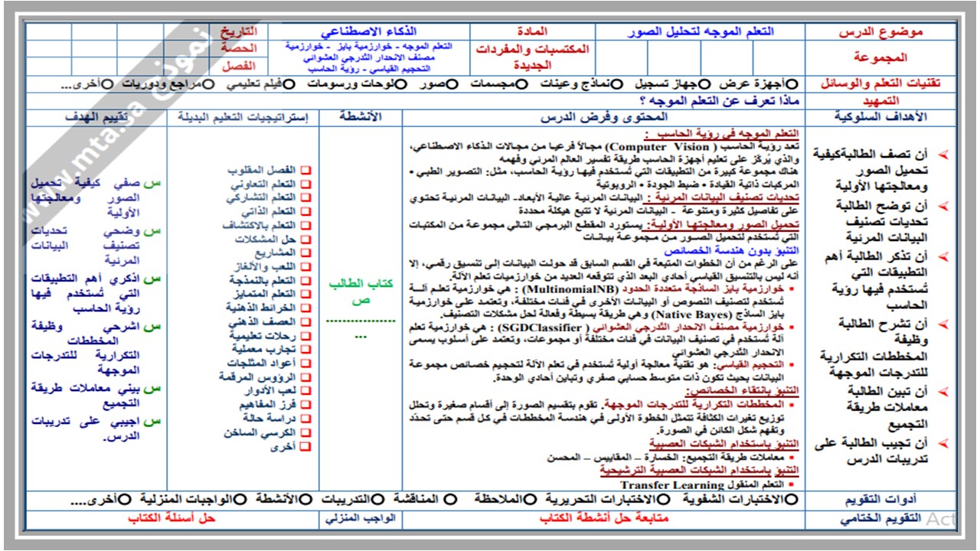The image size is (980, 551).
Task: Tick the العصف الذهني checkbox
Action: click(x=305, y=322)
